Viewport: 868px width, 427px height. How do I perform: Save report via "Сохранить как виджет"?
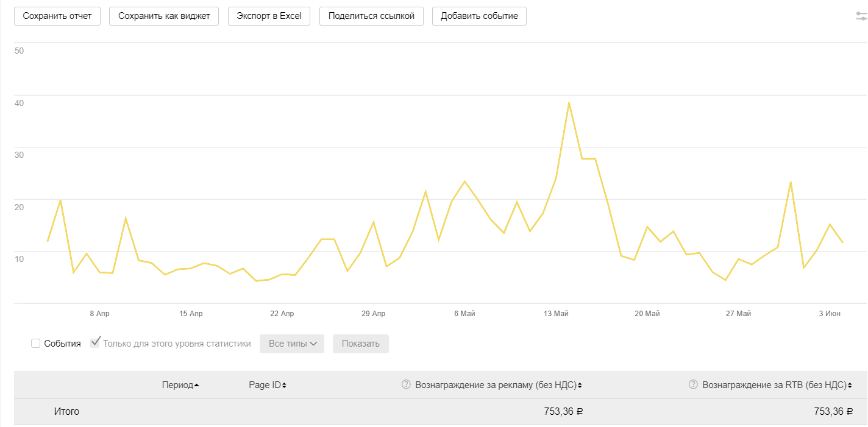(x=163, y=16)
